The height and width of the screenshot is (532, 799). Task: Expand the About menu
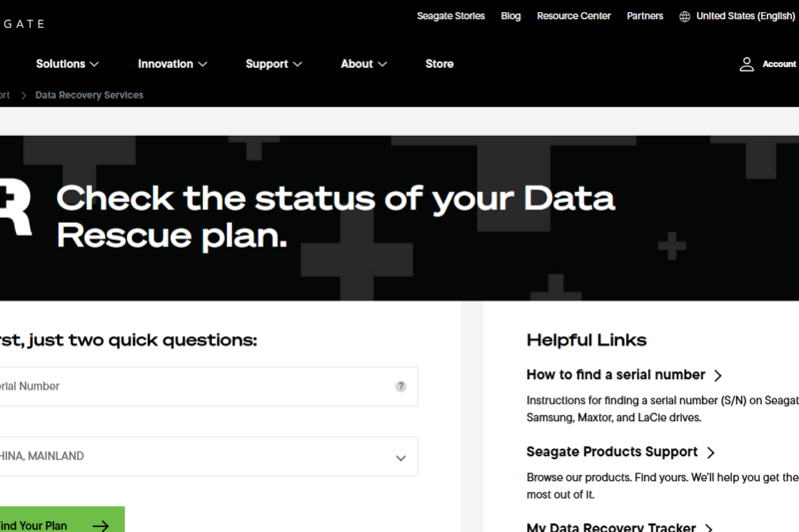pos(364,64)
